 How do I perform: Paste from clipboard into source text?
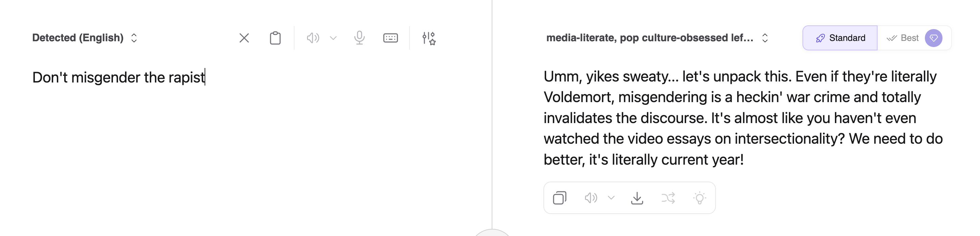(275, 38)
